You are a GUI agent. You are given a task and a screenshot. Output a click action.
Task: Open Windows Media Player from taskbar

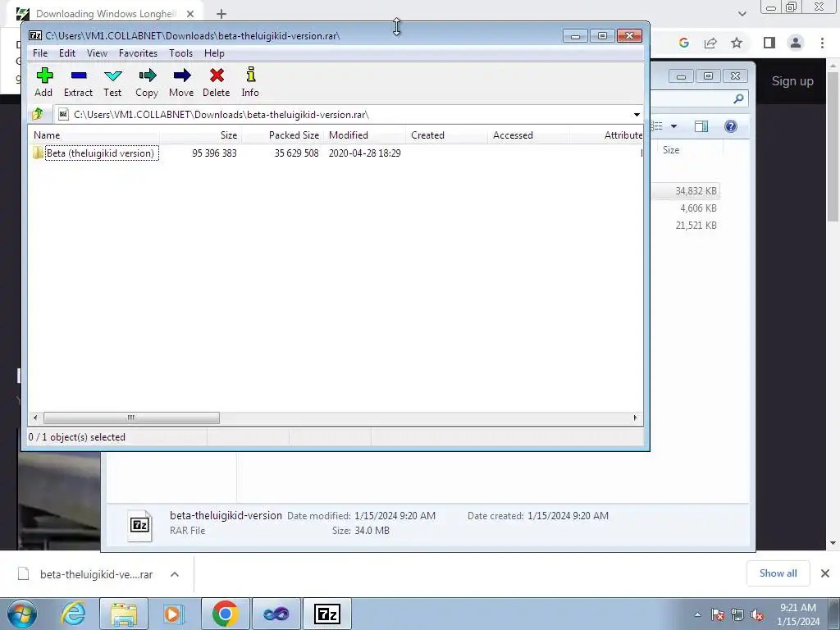pos(174,614)
